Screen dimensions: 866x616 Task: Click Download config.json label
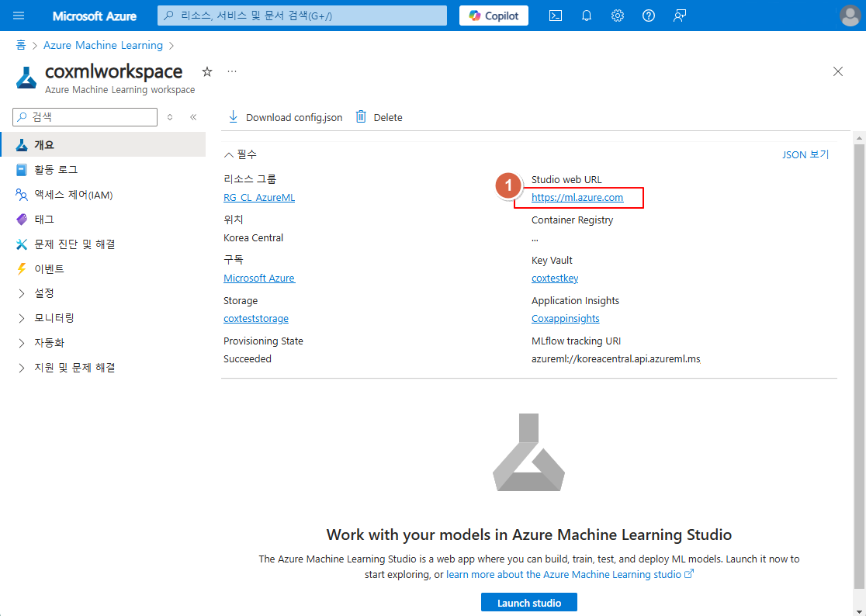click(294, 118)
